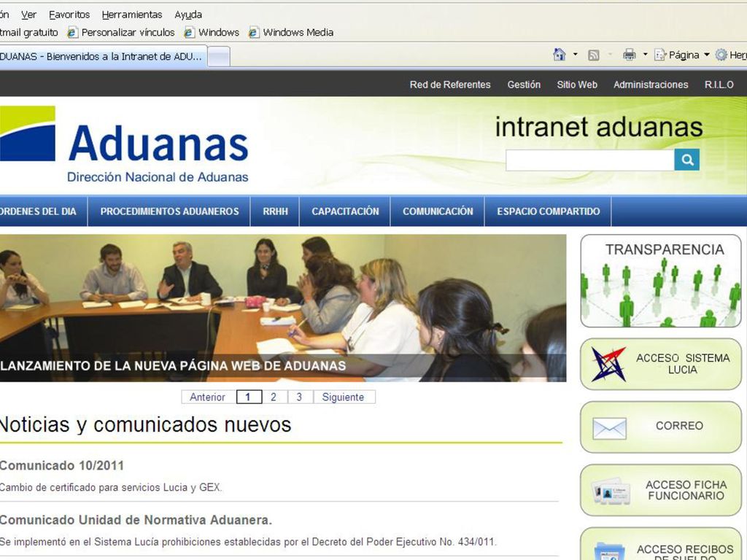Open PROCEDIMIENTOS ADUANEROS navigation item
Screen dimensions: 747x560
(x=169, y=211)
